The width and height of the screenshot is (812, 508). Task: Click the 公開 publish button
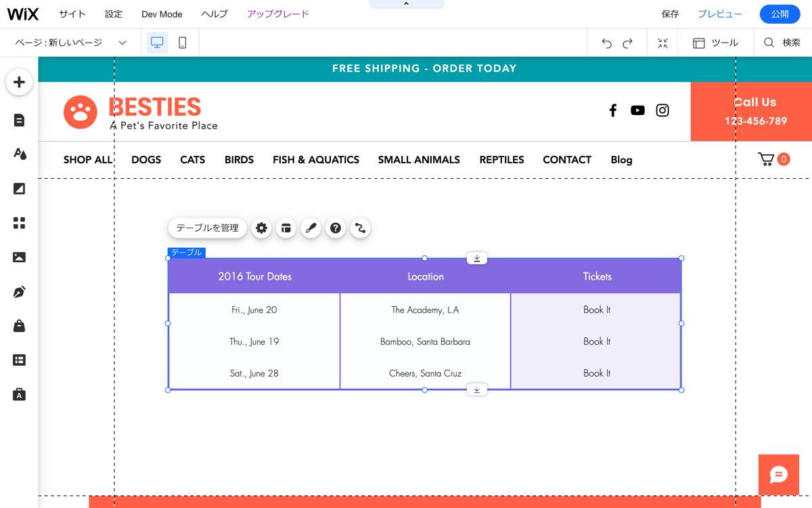point(780,14)
